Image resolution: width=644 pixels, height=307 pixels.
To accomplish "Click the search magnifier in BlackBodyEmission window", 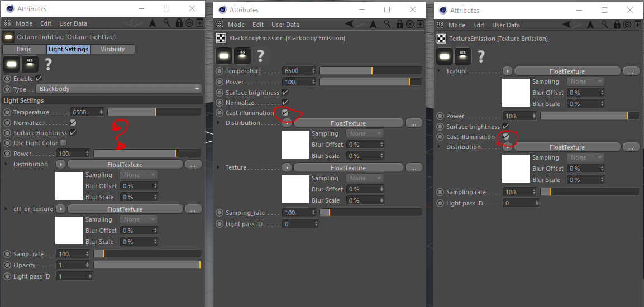I will [387, 25].
